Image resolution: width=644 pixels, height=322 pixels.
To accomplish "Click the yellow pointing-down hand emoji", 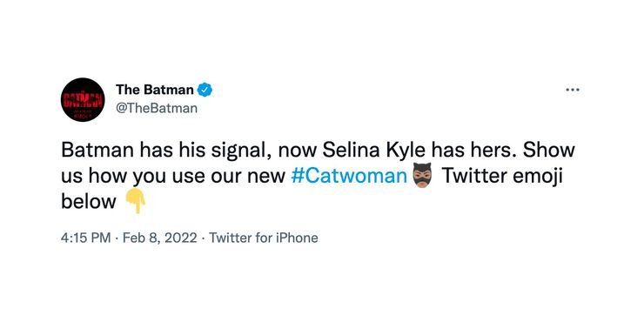I will [x=136, y=201].
